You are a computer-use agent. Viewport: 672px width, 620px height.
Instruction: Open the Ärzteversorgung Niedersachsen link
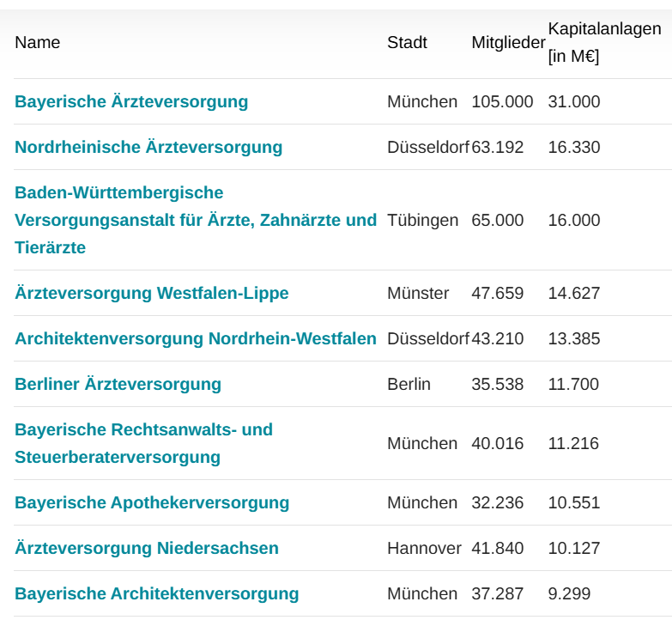147,548
